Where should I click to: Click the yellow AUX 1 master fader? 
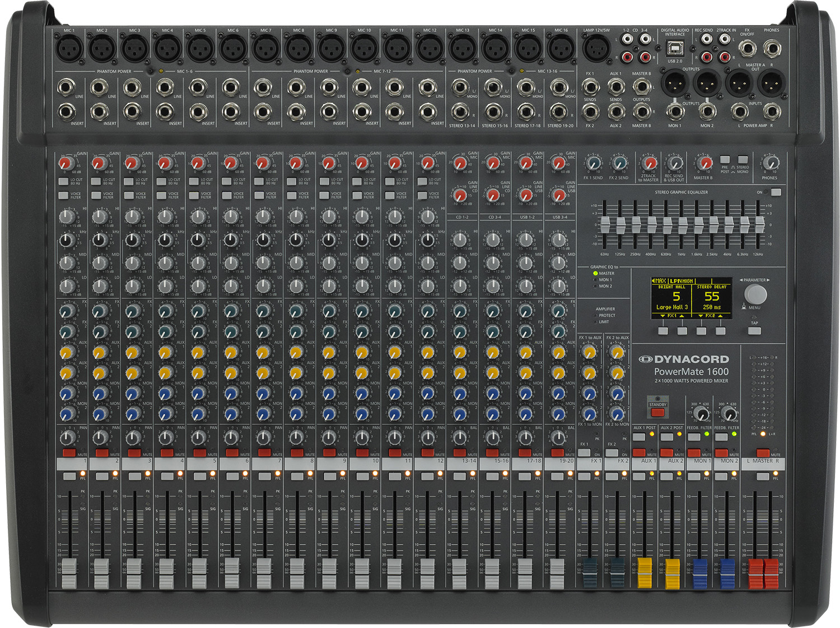pyautogui.click(x=645, y=573)
